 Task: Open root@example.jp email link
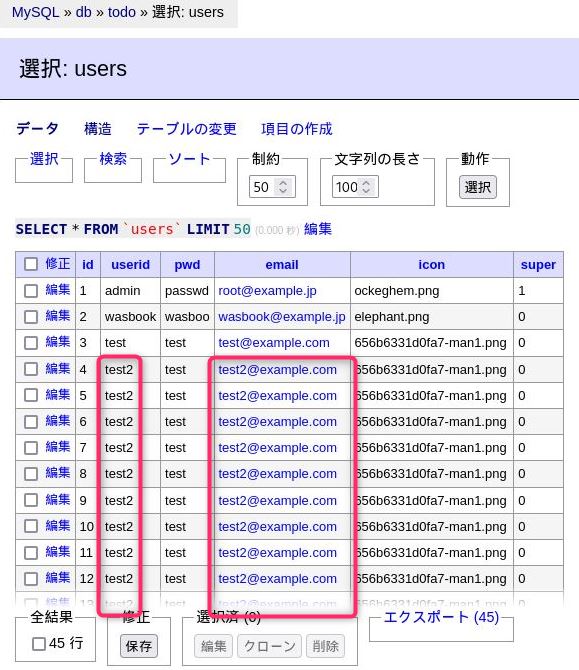267,291
